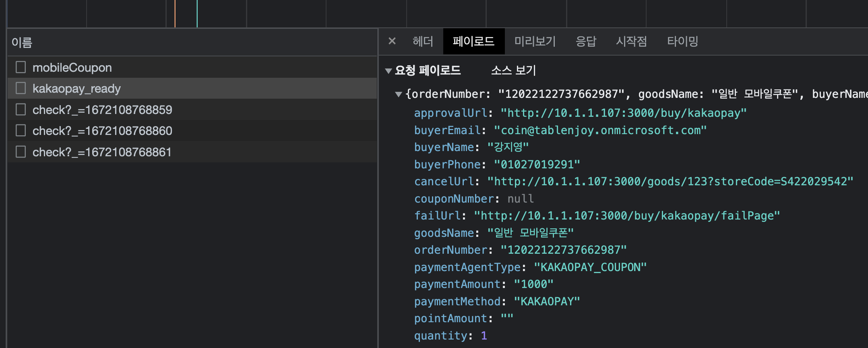Click the orange marker in the timeline overview
The width and height of the screenshot is (868, 348).
175,14
